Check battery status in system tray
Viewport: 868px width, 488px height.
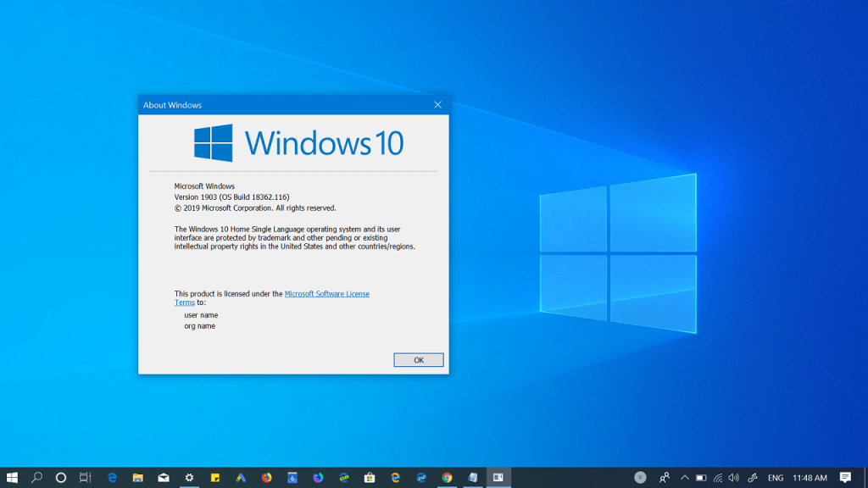pos(701,478)
